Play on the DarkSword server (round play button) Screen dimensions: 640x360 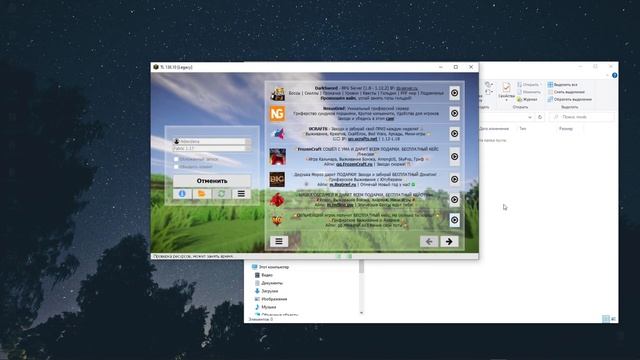click(454, 93)
